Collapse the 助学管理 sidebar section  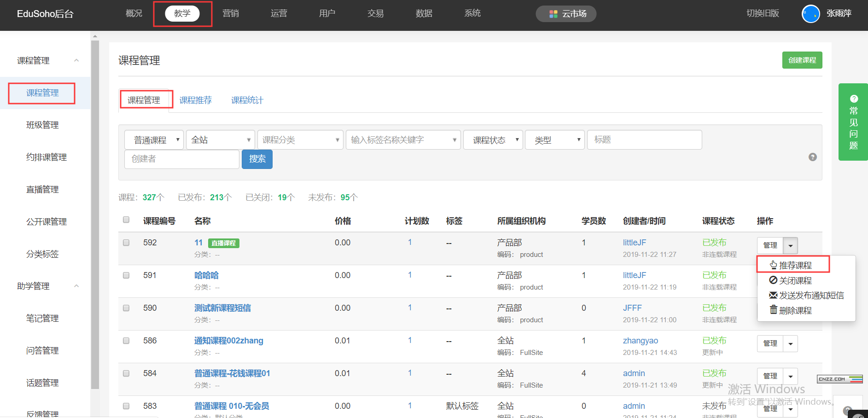pos(76,286)
